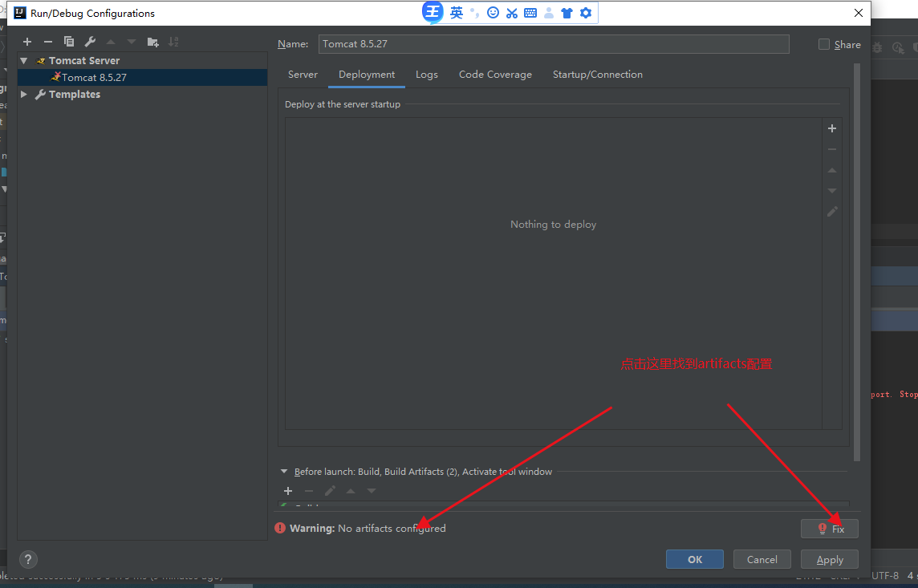
Task: Click UTF-8 encoding in status bar
Action: [884, 576]
